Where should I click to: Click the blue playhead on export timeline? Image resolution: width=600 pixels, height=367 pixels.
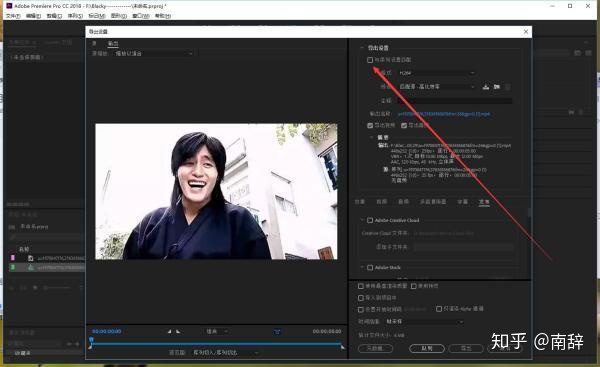pyautogui.click(x=91, y=340)
